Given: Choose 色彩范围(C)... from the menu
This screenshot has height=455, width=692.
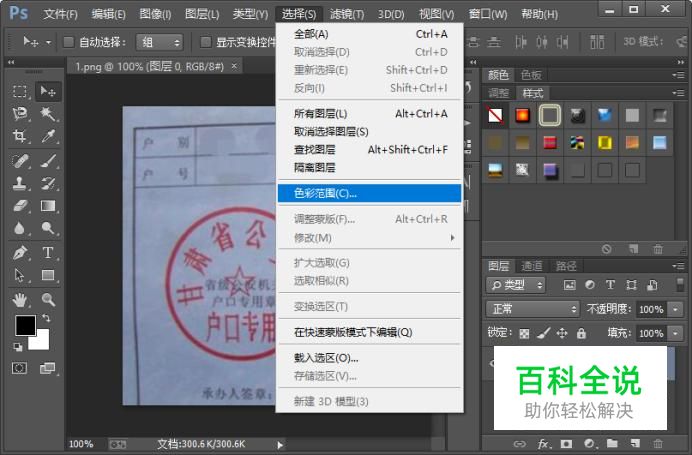Looking at the screenshot, I should [369, 193].
